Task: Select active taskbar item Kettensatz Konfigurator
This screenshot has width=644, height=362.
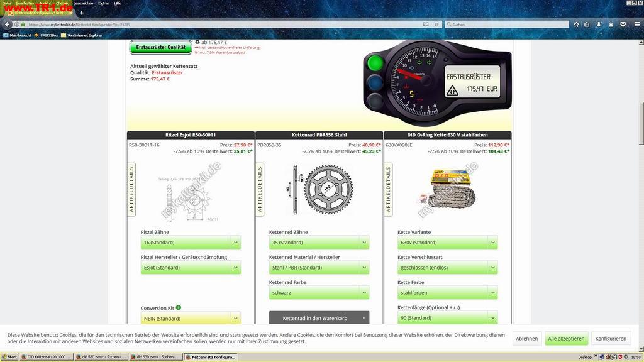Action: coord(211,357)
